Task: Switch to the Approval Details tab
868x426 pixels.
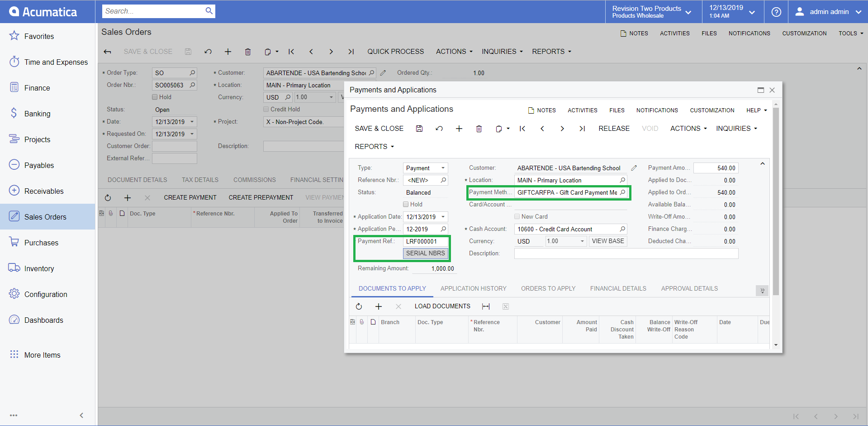Action: tap(689, 288)
